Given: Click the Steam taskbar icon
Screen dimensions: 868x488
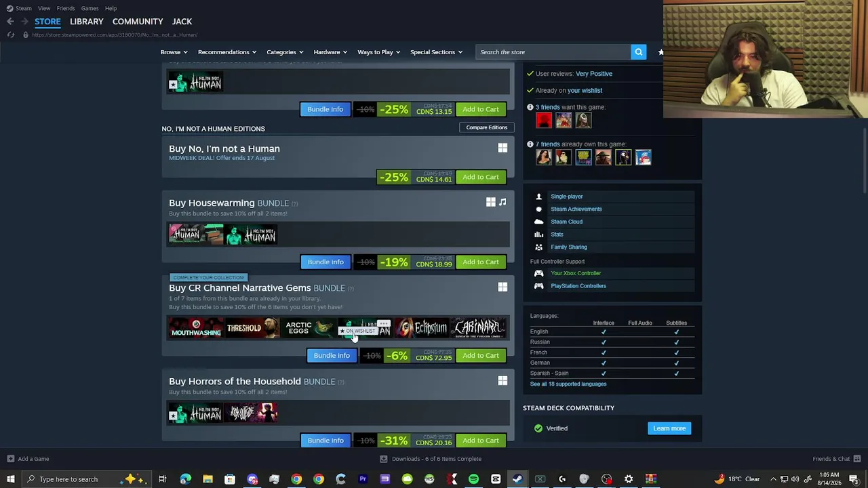Looking at the screenshot, I should (517, 479).
